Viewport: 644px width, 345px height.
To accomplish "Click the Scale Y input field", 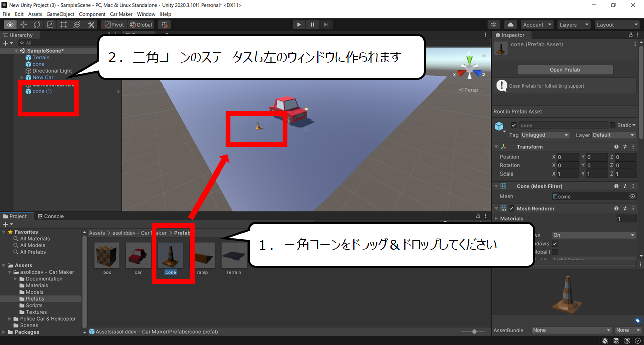I will (597, 174).
